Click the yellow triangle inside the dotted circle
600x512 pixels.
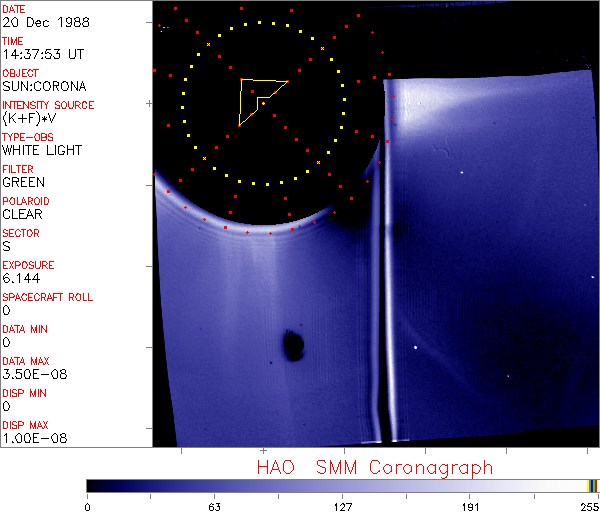[x=258, y=97]
